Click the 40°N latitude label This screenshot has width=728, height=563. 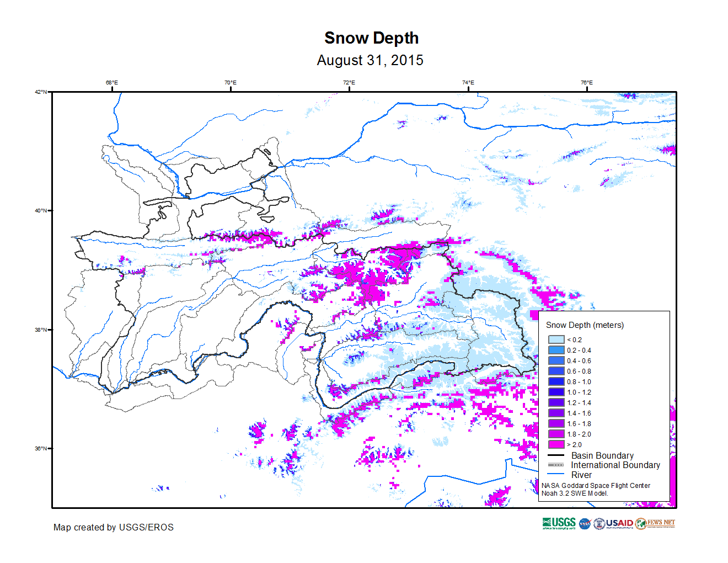(41, 210)
